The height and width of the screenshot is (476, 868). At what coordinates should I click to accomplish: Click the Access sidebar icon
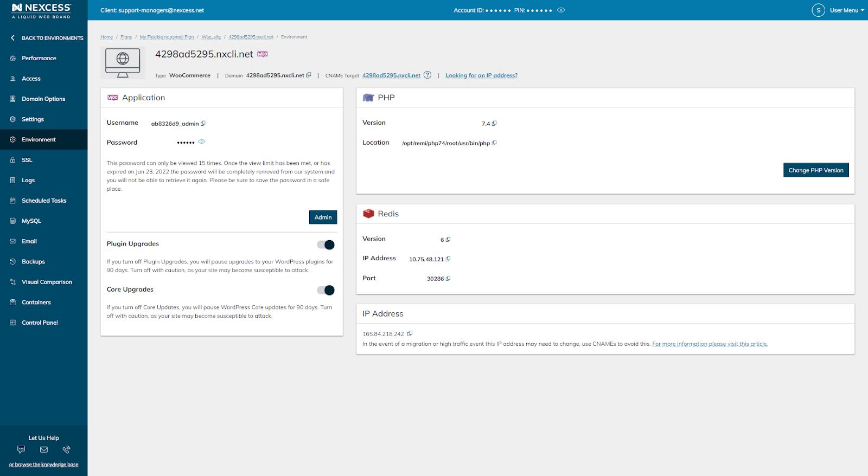(12, 79)
